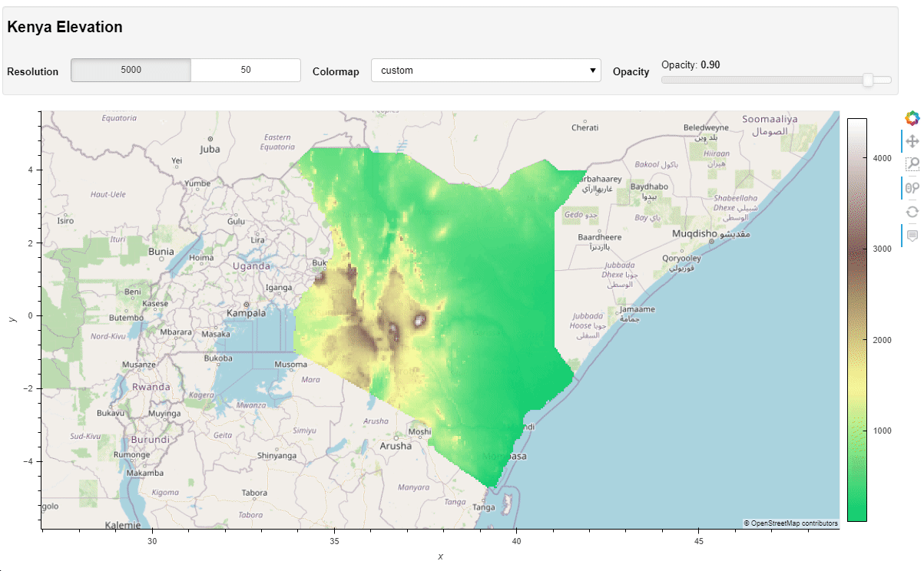Click the elevation colorbar
This screenshot has height=571, width=924.
pyautogui.click(x=856, y=319)
